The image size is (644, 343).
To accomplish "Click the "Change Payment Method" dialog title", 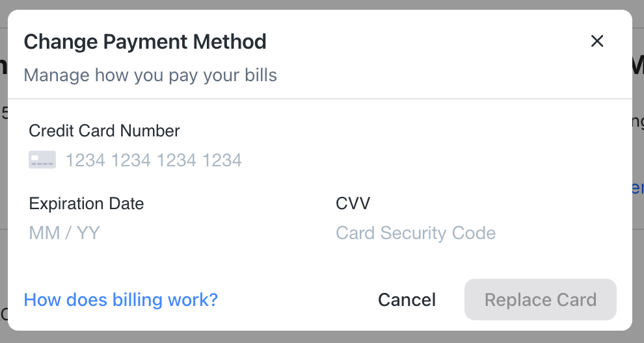I will click(145, 42).
